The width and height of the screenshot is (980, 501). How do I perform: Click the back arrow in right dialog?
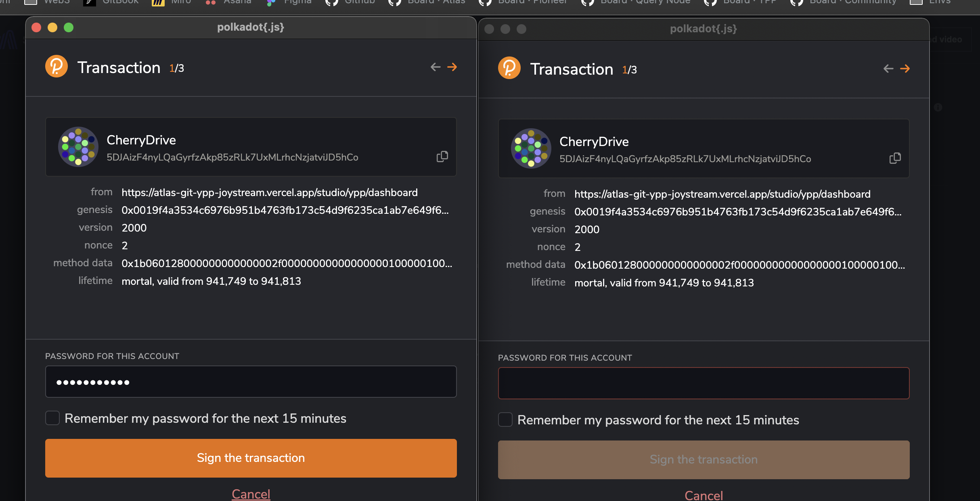point(888,69)
